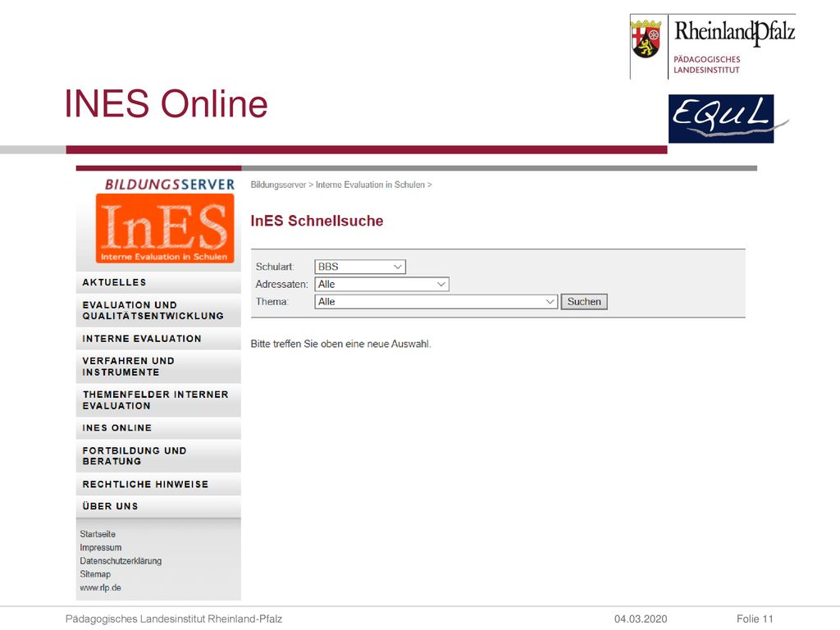Click the Bildungsserver breadcrumb link
840x630 pixels.
point(278,185)
